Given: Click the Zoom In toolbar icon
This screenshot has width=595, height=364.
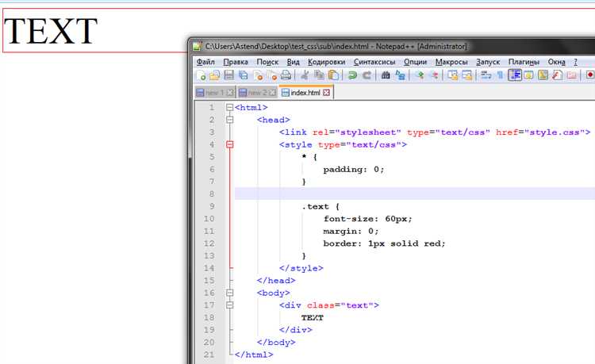Looking at the screenshot, I should (420, 75).
